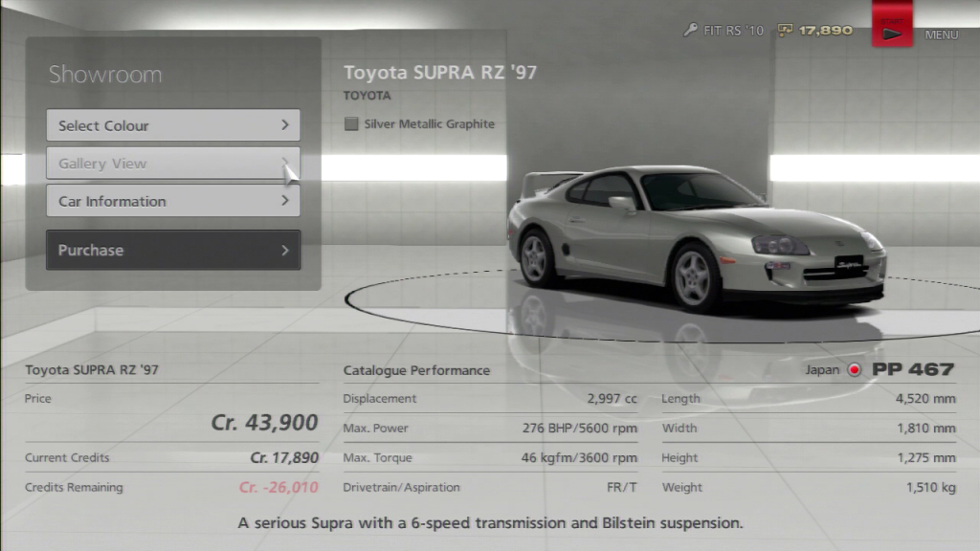Open the MENU label at top right
980x551 pixels.
coord(942,35)
